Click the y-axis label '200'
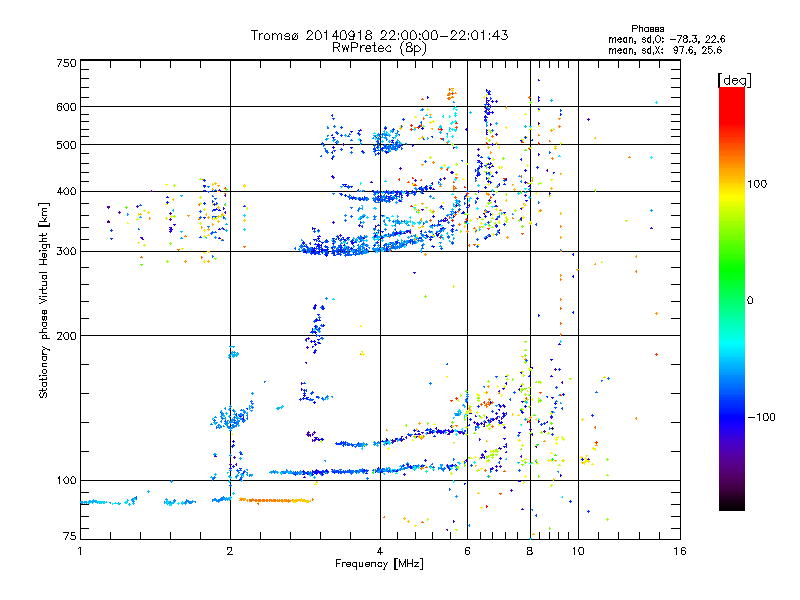 click(66, 336)
